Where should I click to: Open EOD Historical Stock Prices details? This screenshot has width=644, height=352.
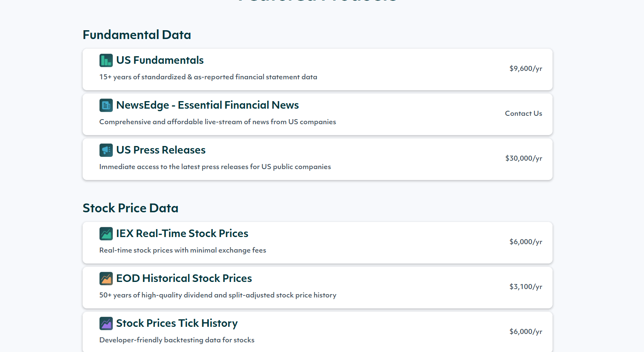click(x=184, y=279)
